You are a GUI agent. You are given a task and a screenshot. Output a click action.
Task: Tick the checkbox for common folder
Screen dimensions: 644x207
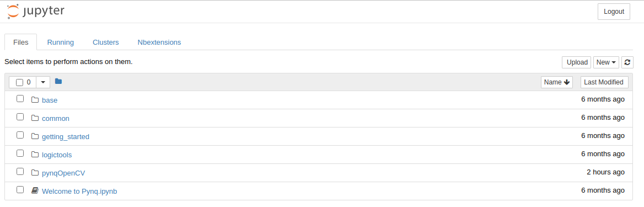point(20,117)
